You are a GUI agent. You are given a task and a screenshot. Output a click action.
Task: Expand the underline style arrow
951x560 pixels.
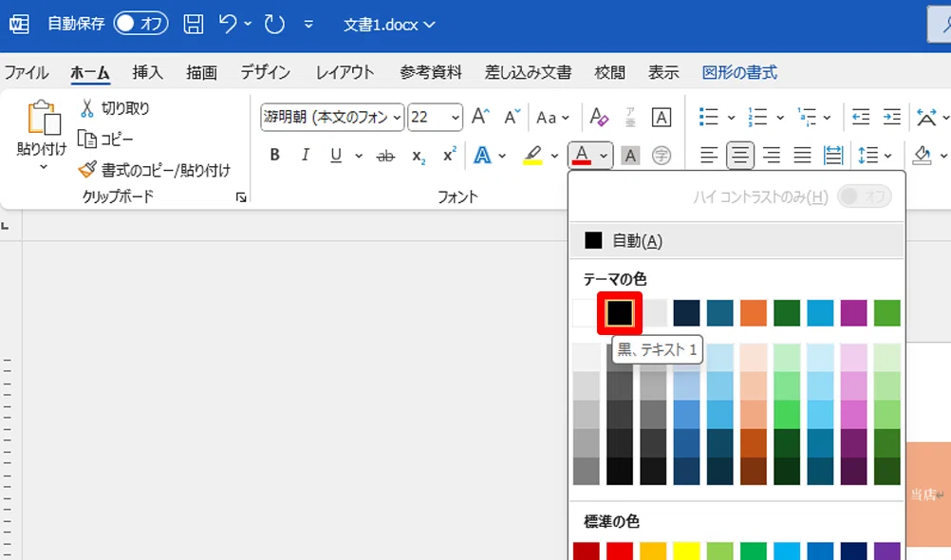coord(359,156)
